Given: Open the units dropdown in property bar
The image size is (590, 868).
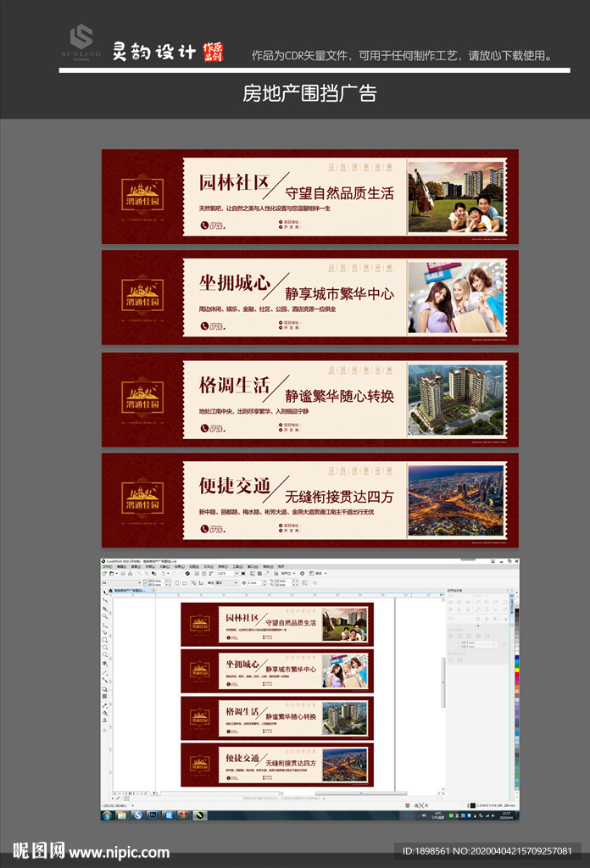Looking at the screenshot, I should (x=237, y=583).
